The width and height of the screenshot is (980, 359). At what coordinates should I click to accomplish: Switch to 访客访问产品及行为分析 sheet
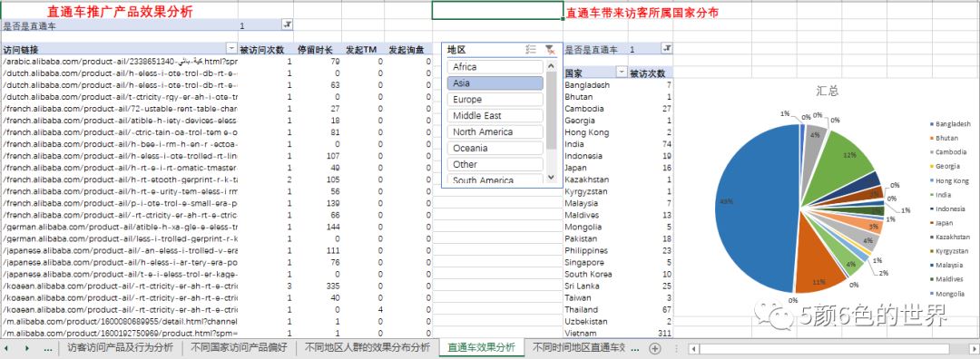click(120, 348)
